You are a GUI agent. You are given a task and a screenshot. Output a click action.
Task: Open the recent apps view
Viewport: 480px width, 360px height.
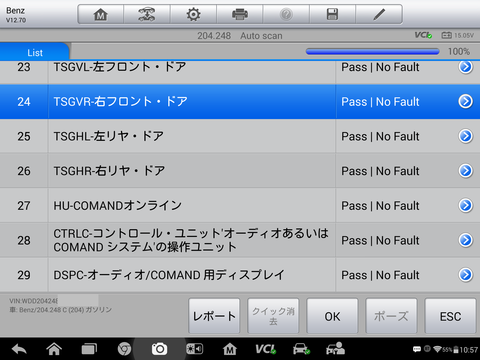(89, 349)
